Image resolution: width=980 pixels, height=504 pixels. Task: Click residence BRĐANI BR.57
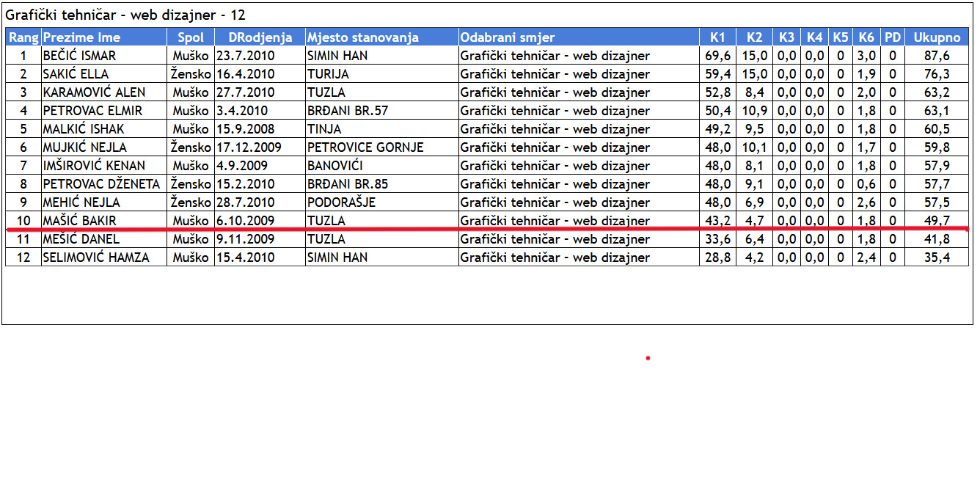coord(348,111)
